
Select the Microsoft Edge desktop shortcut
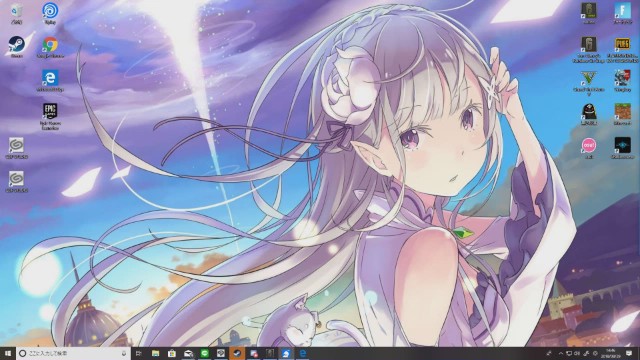pos(50,80)
